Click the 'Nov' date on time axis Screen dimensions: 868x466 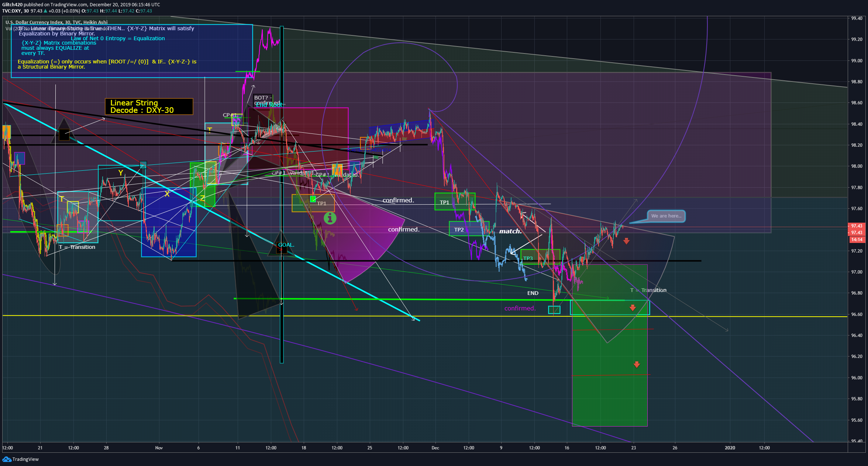[x=159, y=448]
